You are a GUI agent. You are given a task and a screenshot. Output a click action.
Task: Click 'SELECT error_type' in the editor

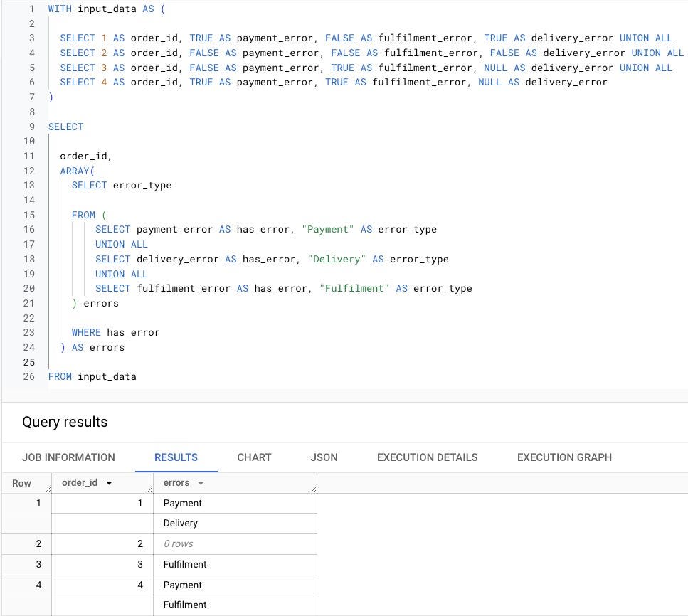122,185
